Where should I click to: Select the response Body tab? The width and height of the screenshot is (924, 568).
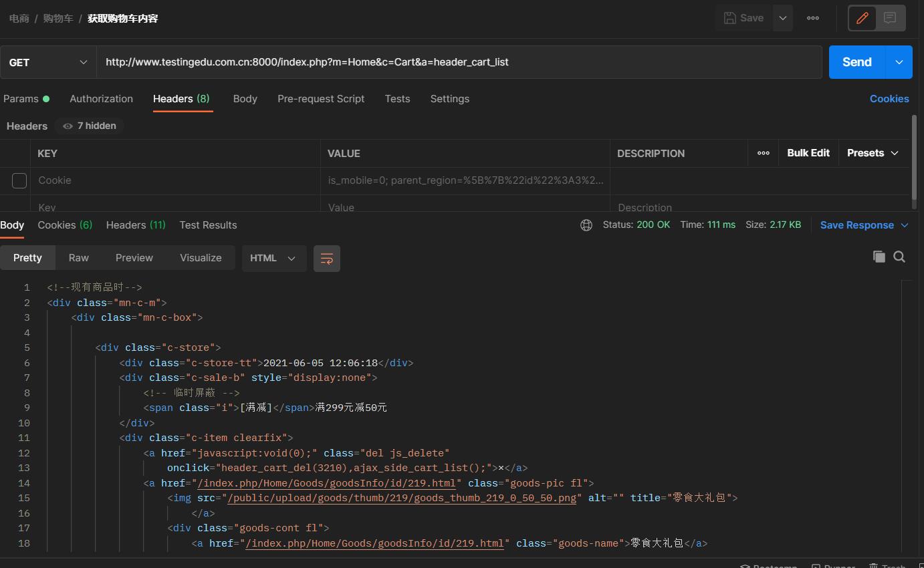point(12,225)
